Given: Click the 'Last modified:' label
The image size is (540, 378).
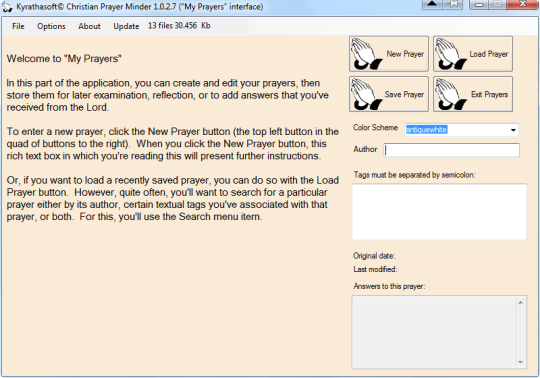Looking at the screenshot, I should tap(375, 269).
